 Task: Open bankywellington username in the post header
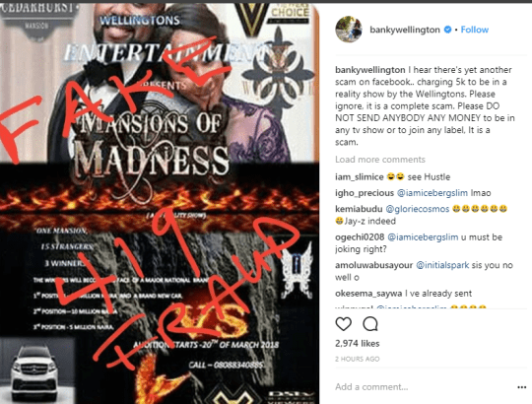(x=405, y=30)
